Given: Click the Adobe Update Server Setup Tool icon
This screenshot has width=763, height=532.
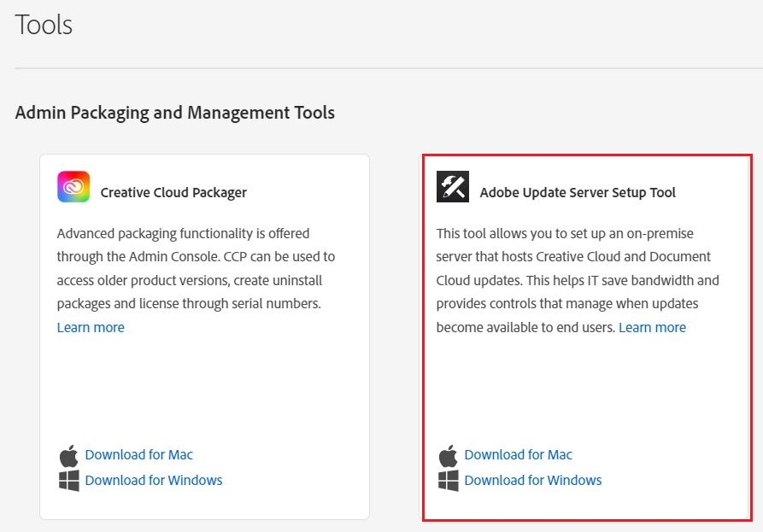Looking at the screenshot, I should point(453,187).
